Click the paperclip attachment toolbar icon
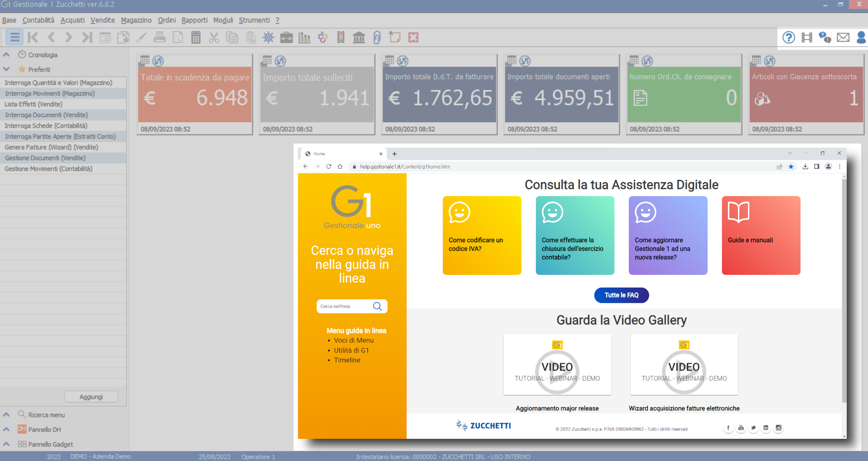This screenshot has height=461, width=868. click(x=377, y=37)
